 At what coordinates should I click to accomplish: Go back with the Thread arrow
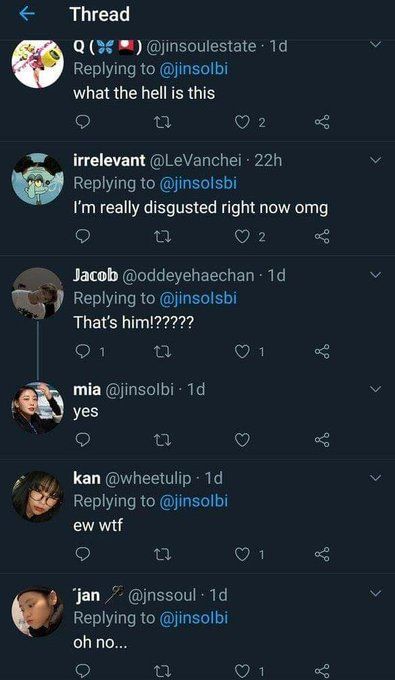27,14
